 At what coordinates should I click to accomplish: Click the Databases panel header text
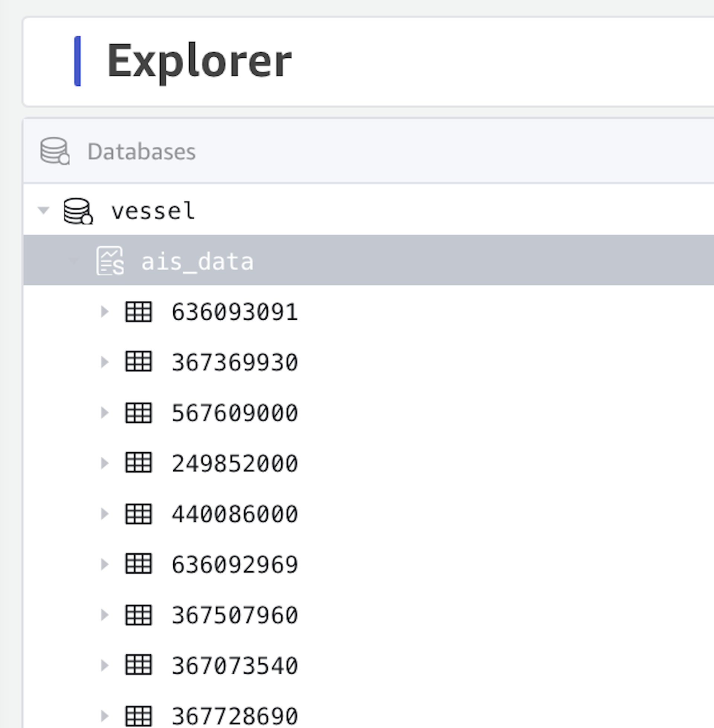(141, 152)
